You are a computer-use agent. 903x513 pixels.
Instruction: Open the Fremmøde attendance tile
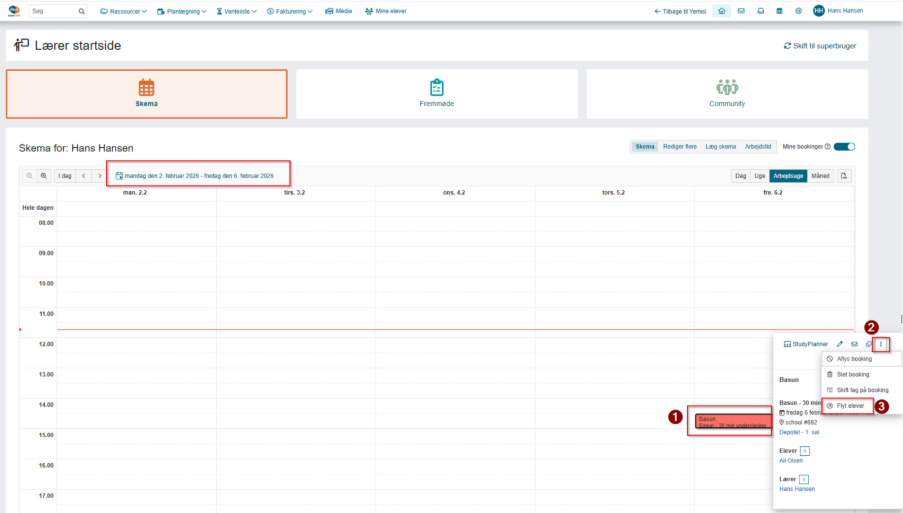pyautogui.click(x=437, y=94)
